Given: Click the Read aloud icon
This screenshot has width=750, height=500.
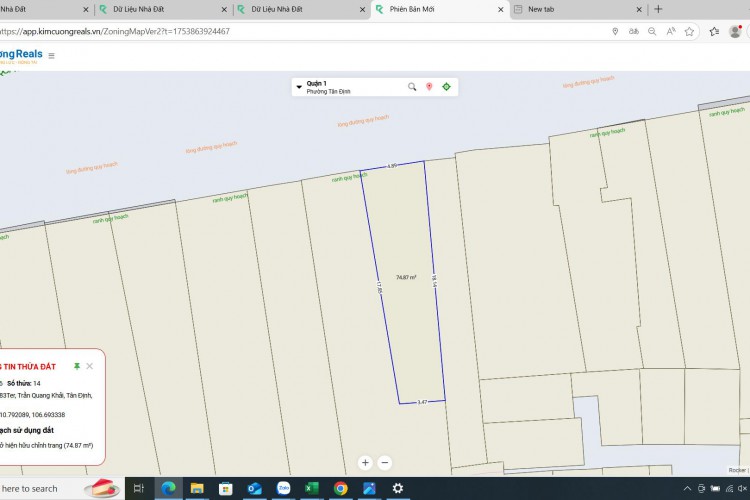Looking at the screenshot, I should (x=671, y=32).
